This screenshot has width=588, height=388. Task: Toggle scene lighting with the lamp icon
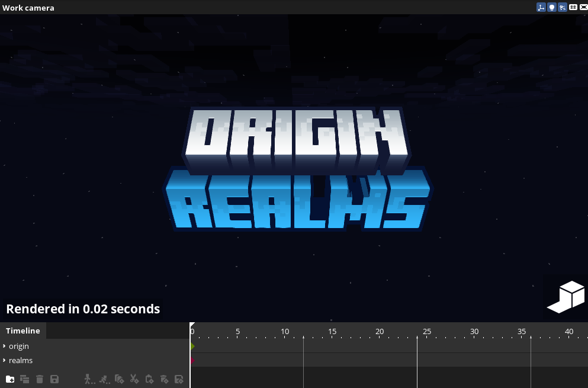pyautogui.click(x=551, y=7)
